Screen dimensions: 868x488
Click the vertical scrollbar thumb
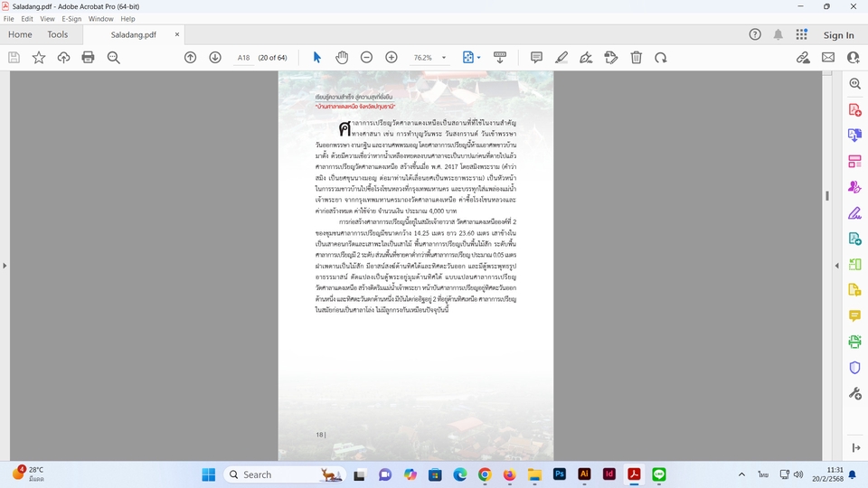point(827,196)
